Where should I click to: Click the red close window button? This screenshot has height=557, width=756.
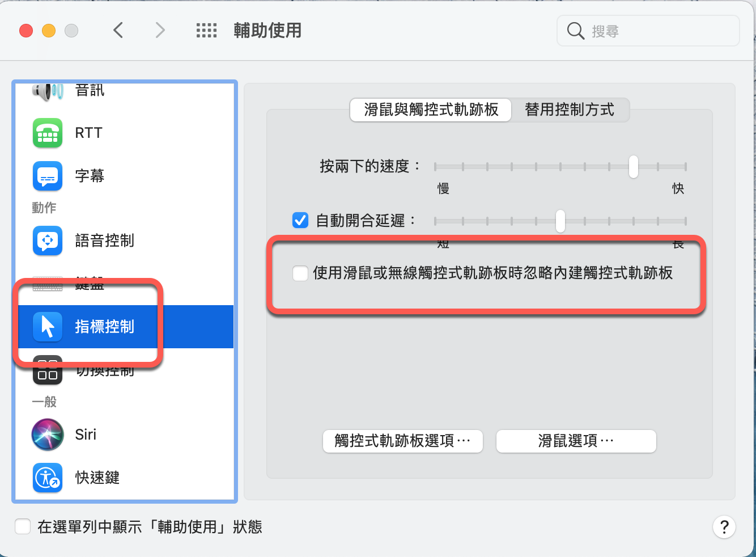(x=26, y=31)
